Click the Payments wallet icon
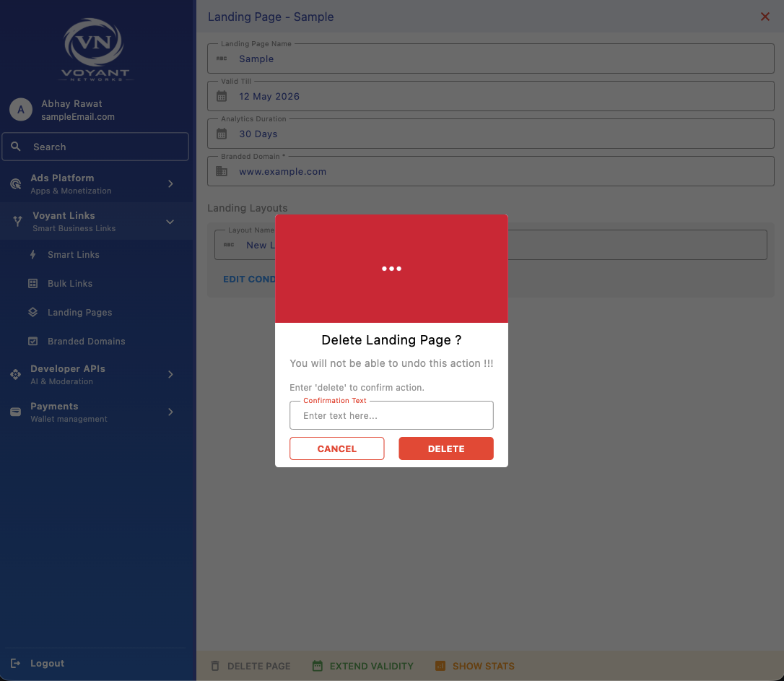Viewport: 784px width, 681px height. 15,412
